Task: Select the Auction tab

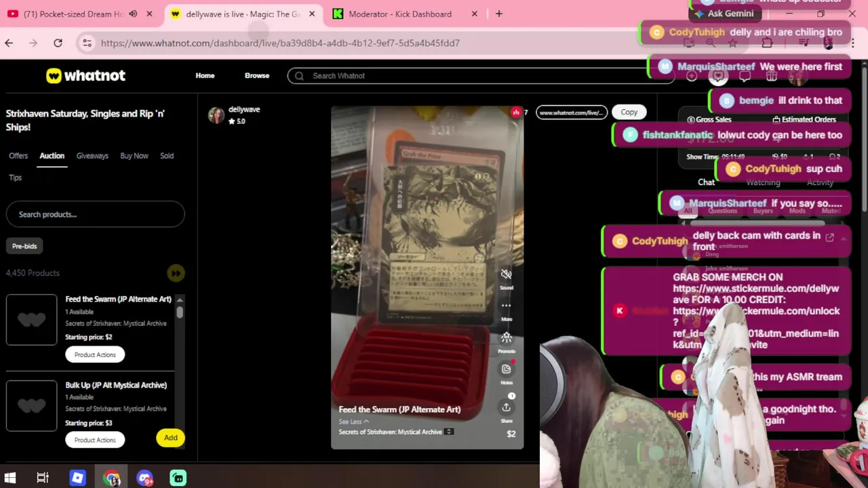Action: point(52,156)
